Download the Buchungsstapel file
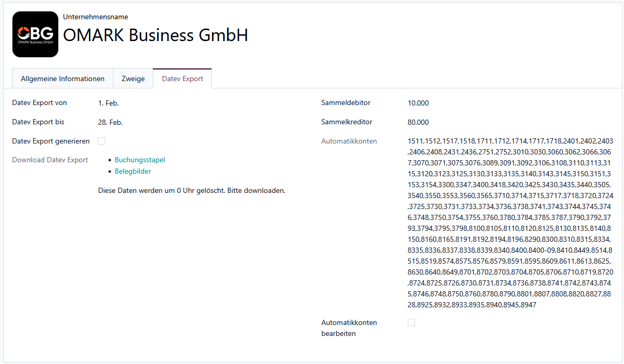Image resolution: width=624 pixels, height=364 pixels. coord(140,160)
